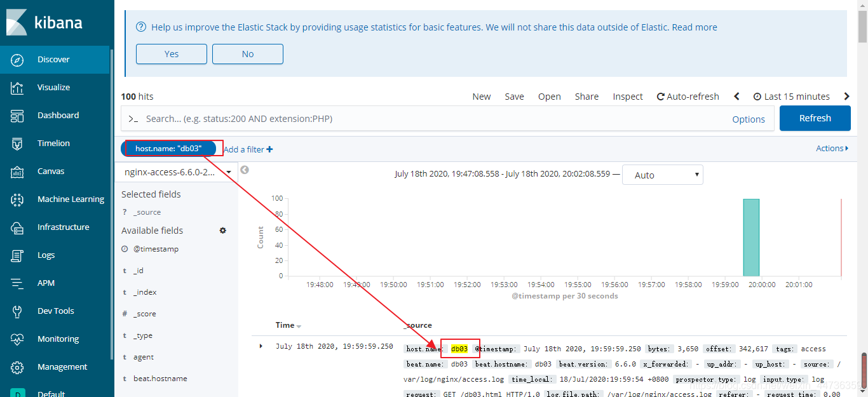Image resolution: width=868 pixels, height=397 pixels.
Task: Open index pattern nginx-access dropdown
Action: pos(177,172)
